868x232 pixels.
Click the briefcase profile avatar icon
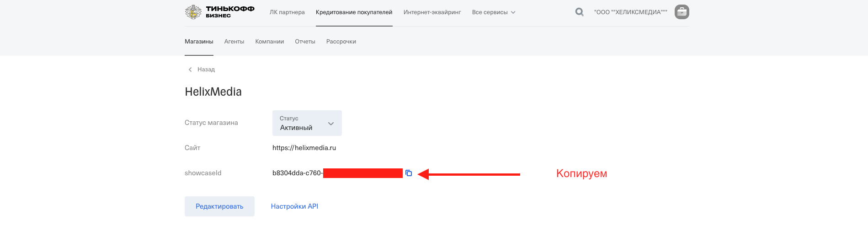[x=682, y=12]
